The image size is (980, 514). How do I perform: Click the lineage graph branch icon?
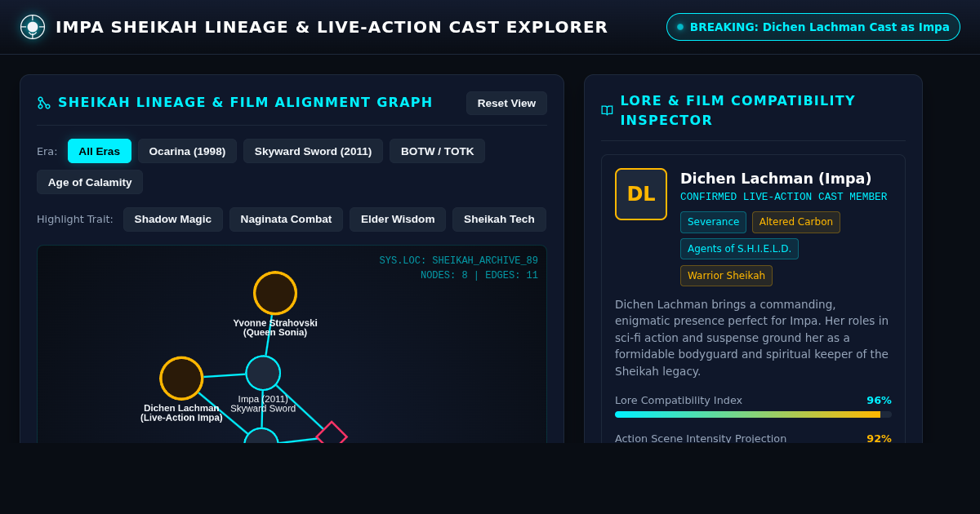pos(44,103)
